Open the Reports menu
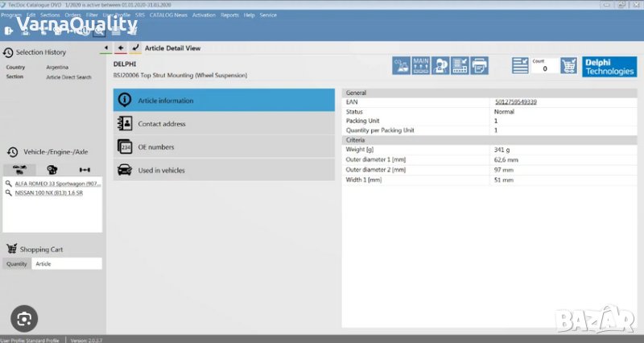The image size is (644, 343). (229, 14)
